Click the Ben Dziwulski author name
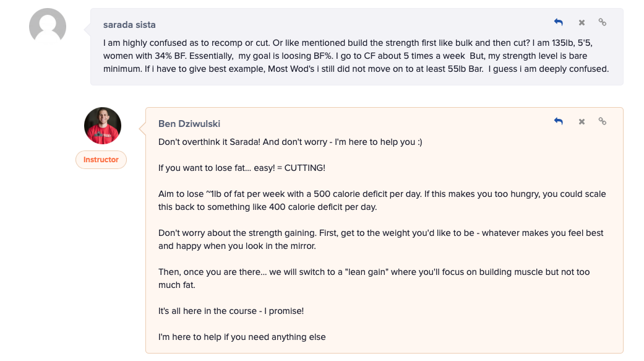644x361 pixels. pos(189,124)
